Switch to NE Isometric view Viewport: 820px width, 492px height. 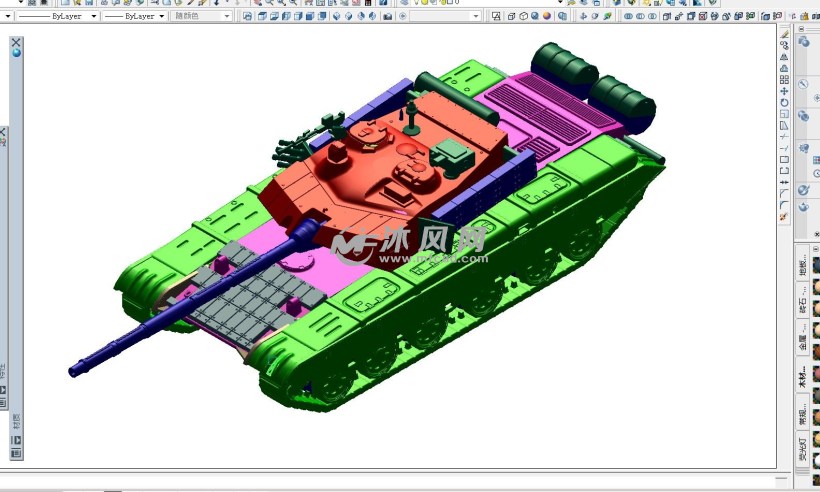[x=361, y=16]
